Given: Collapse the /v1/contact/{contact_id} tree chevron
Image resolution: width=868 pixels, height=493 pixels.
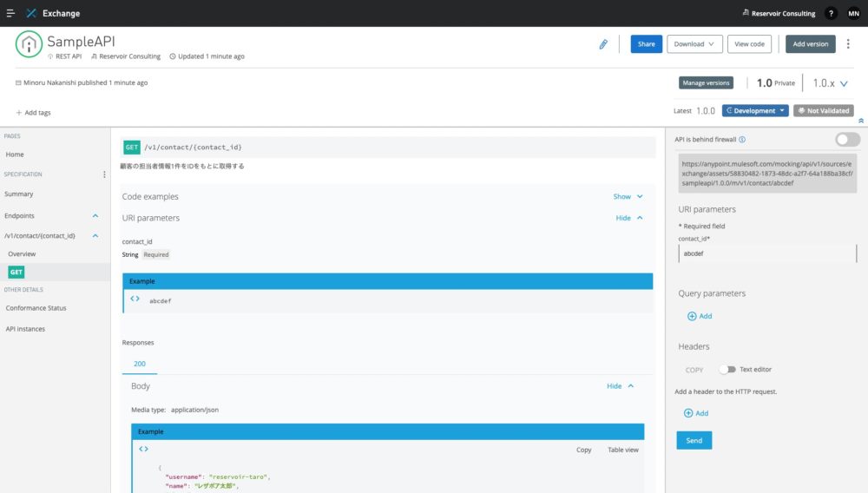Looking at the screenshot, I should (95, 236).
